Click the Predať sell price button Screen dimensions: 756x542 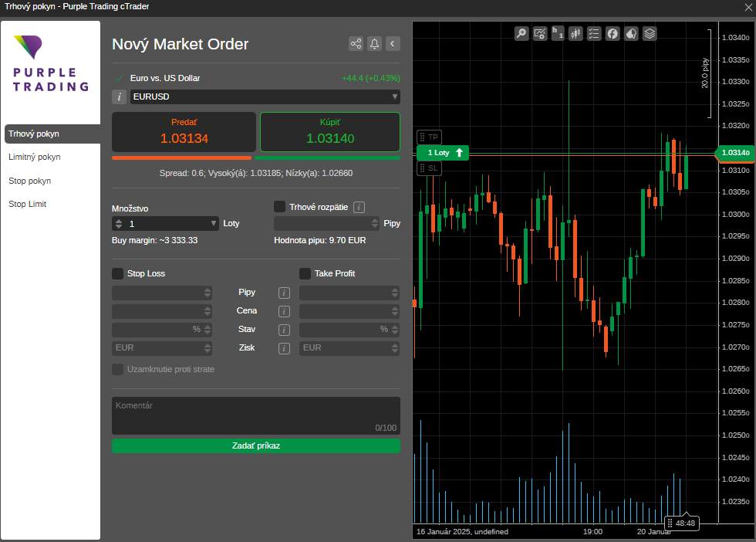tap(184, 132)
